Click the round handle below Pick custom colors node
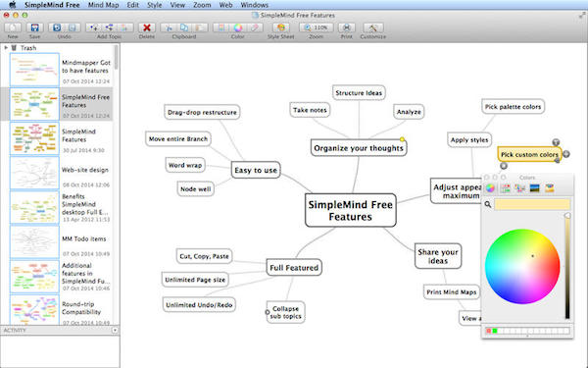The width and height of the screenshot is (588, 368). (504, 166)
